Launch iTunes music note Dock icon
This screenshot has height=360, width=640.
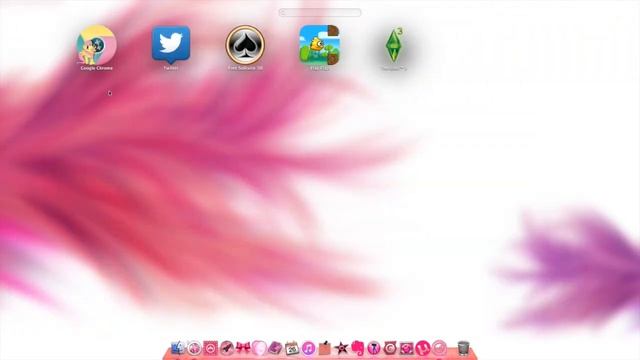[308, 348]
